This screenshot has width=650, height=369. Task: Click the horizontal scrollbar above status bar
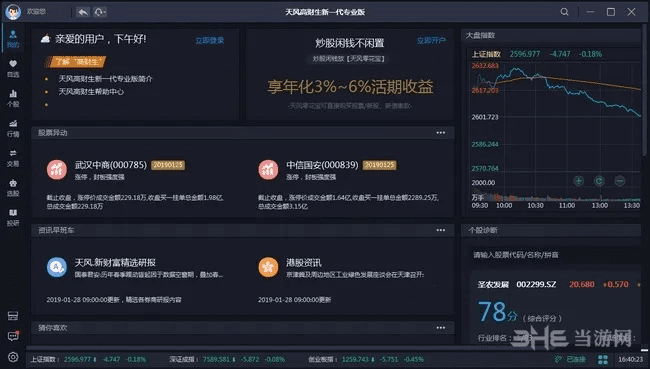tap(335, 349)
